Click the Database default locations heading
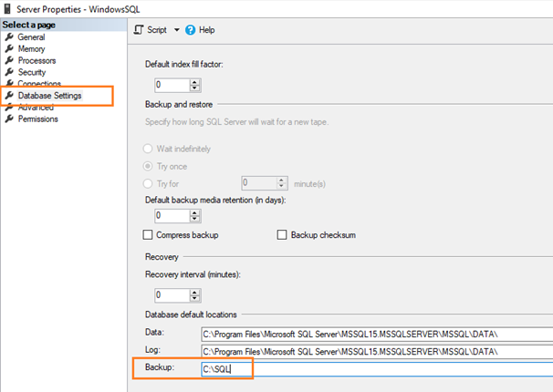Screen dimensions: 553x392 [x=191, y=315]
